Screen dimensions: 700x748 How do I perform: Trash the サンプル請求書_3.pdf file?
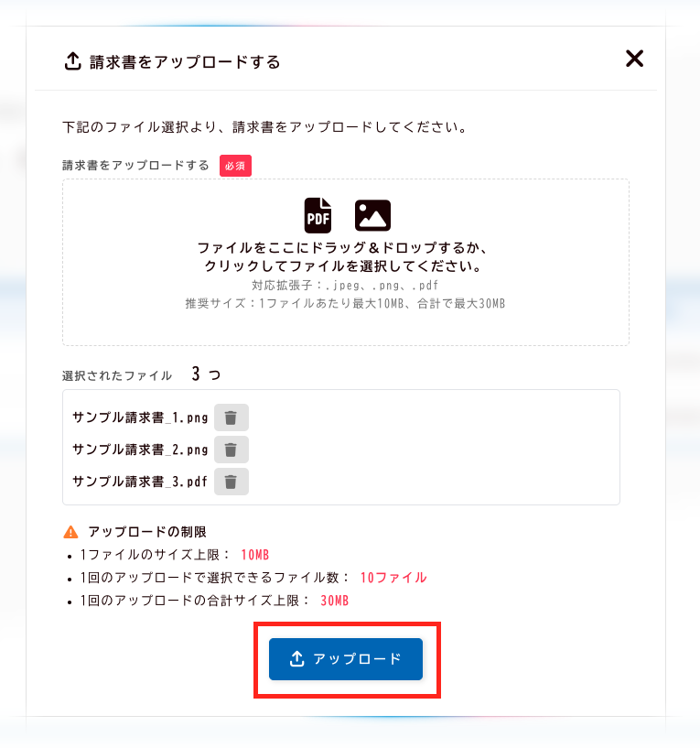pos(232,482)
